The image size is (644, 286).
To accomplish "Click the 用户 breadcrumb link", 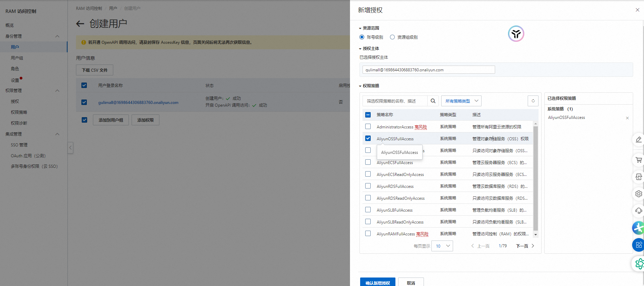I will point(113,8).
